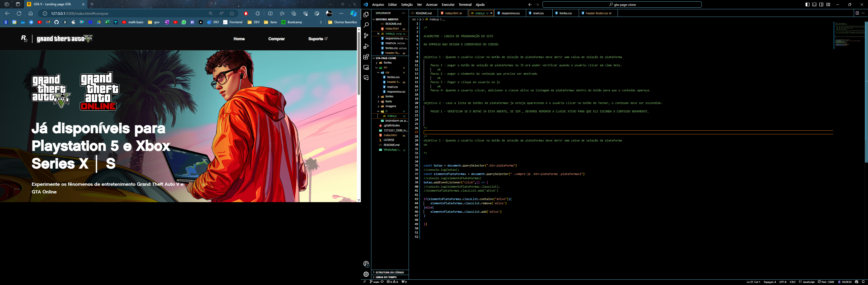Open the Edge Copilot icon
The width and height of the screenshot is (868, 285).
coord(353,13)
